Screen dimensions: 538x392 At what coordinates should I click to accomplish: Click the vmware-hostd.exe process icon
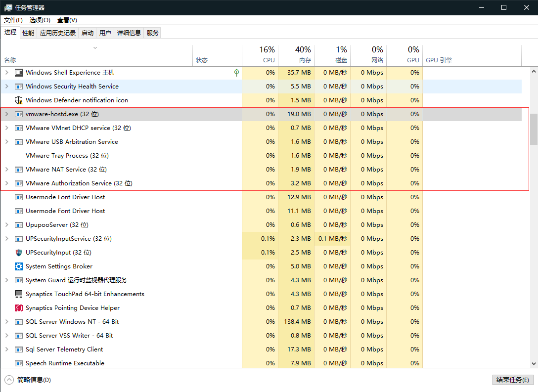point(18,114)
